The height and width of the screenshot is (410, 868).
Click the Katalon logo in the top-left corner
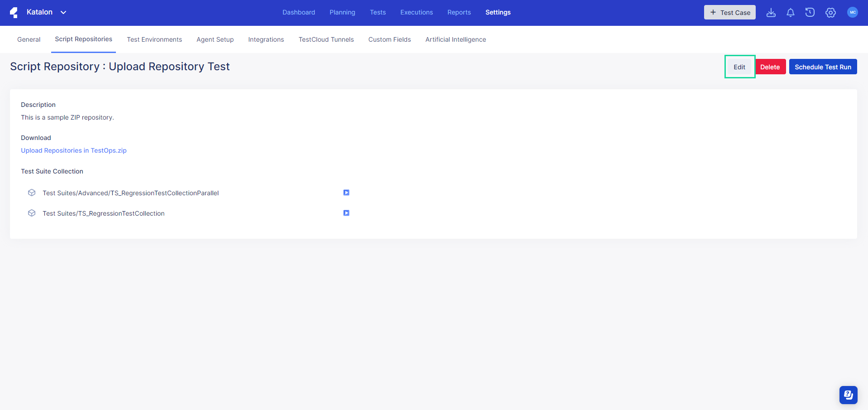(14, 12)
